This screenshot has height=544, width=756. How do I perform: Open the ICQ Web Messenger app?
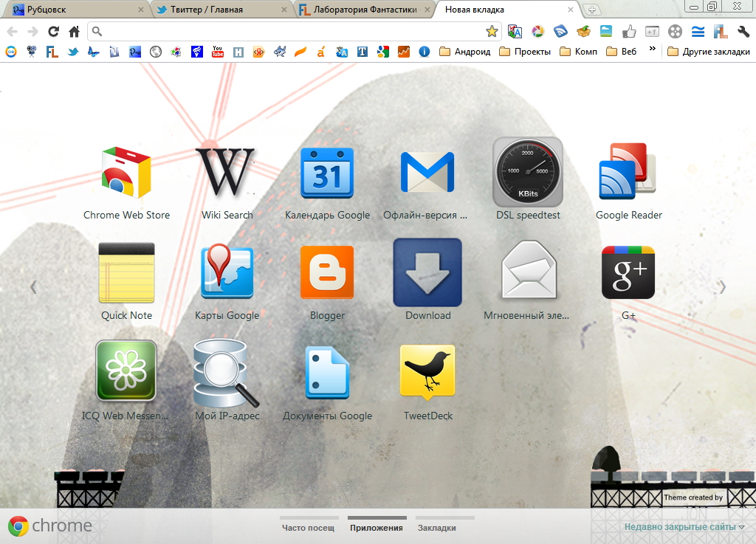(126, 374)
